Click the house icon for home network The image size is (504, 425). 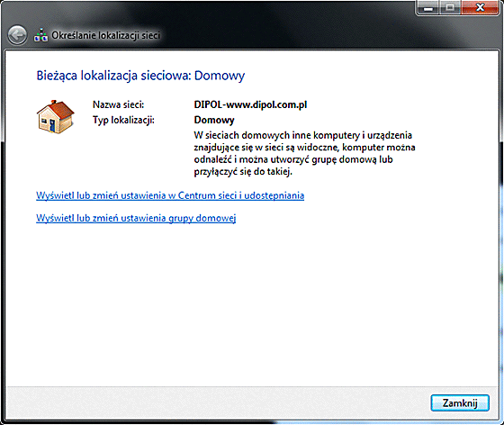click(56, 117)
